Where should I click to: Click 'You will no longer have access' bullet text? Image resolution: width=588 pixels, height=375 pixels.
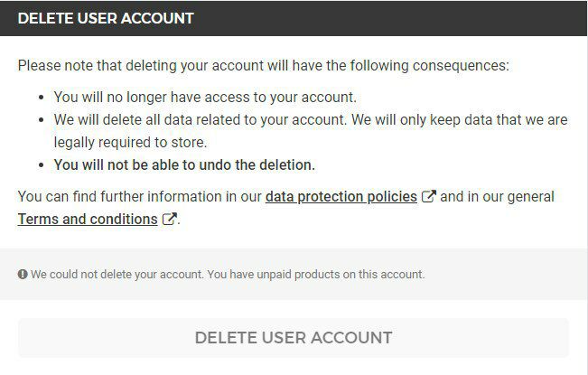(205, 97)
